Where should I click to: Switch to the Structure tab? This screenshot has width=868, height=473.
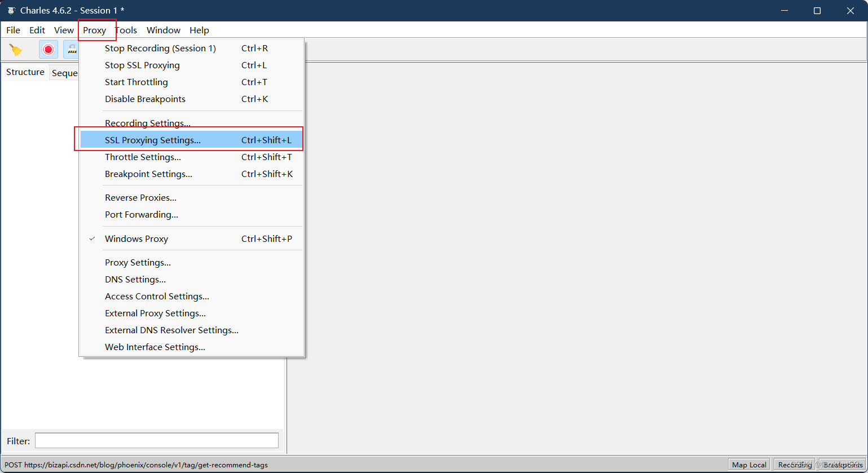coord(25,72)
